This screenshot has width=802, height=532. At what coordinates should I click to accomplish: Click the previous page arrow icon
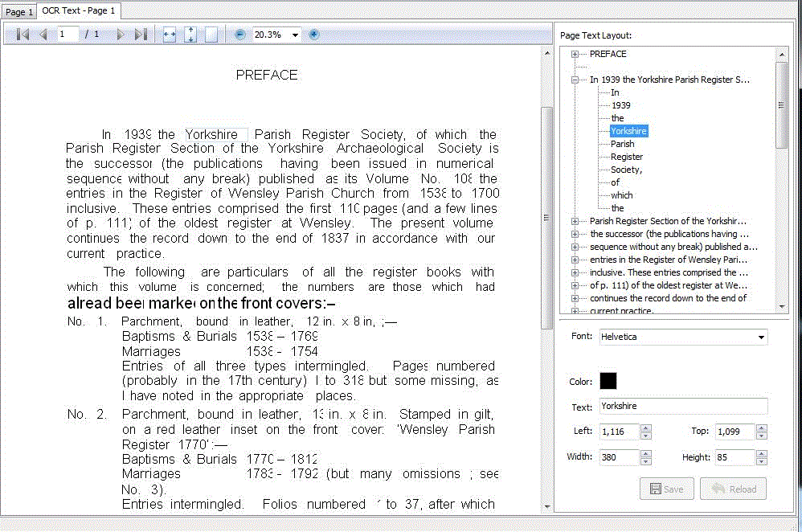[43, 34]
